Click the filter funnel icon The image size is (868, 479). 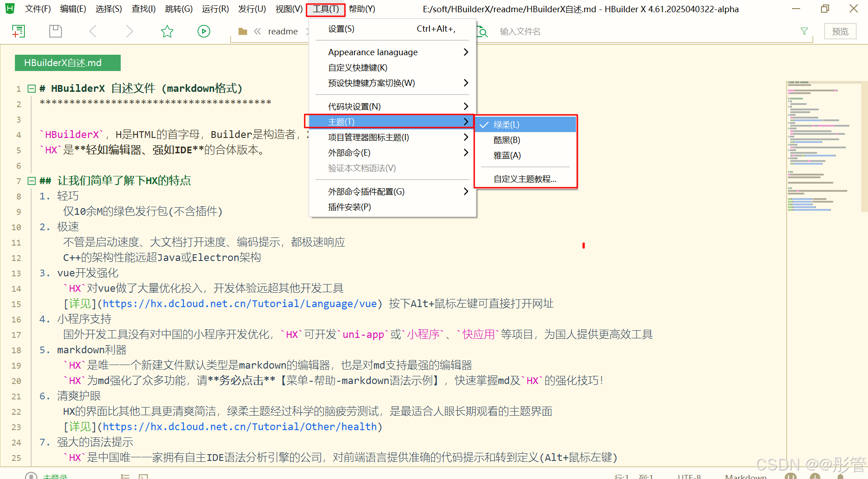(x=804, y=31)
